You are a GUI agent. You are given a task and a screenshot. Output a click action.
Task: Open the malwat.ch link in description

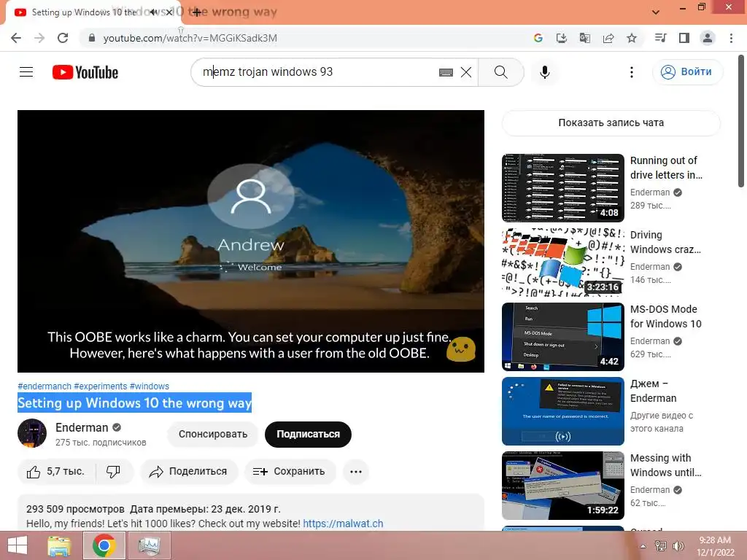(x=343, y=524)
